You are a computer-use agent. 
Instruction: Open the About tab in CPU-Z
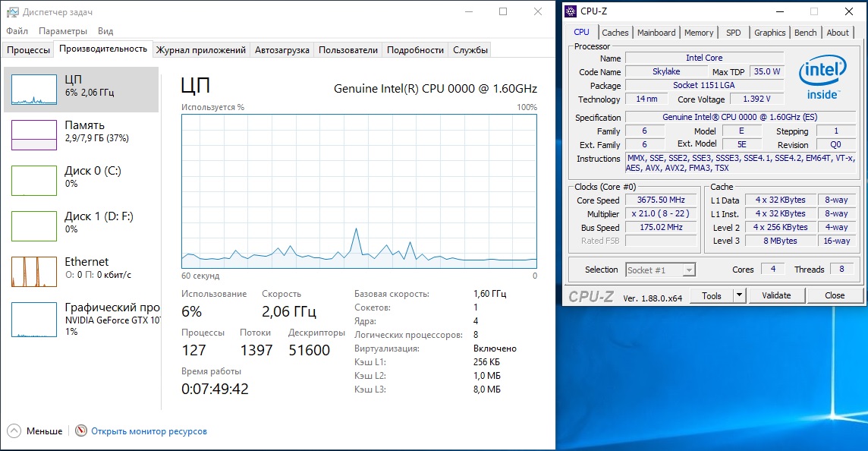pyautogui.click(x=838, y=33)
